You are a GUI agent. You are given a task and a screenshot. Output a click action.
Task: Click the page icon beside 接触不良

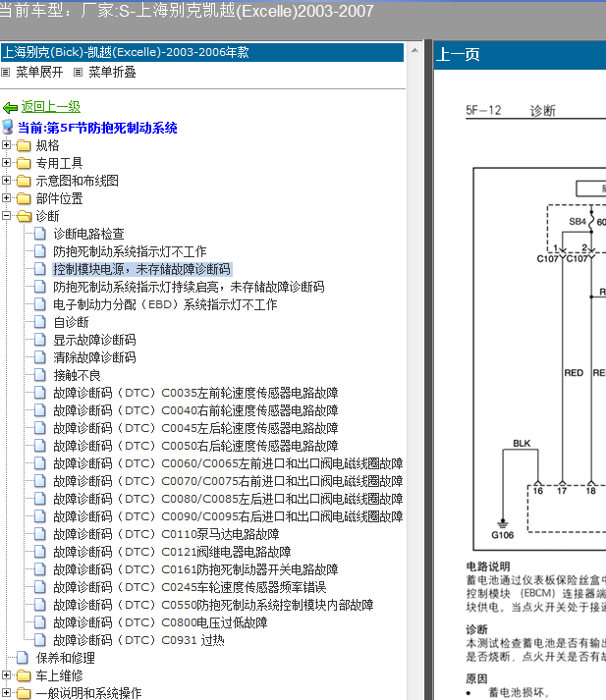[x=40, y=375]
